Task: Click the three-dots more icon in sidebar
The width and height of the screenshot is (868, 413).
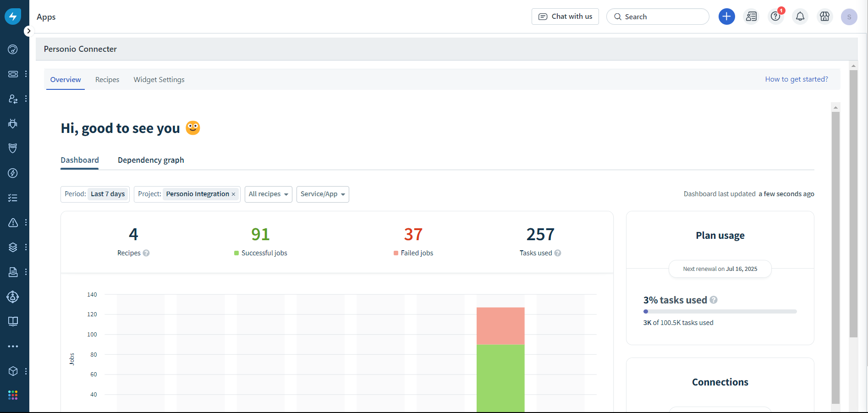Action: click(x=13, y=346)
